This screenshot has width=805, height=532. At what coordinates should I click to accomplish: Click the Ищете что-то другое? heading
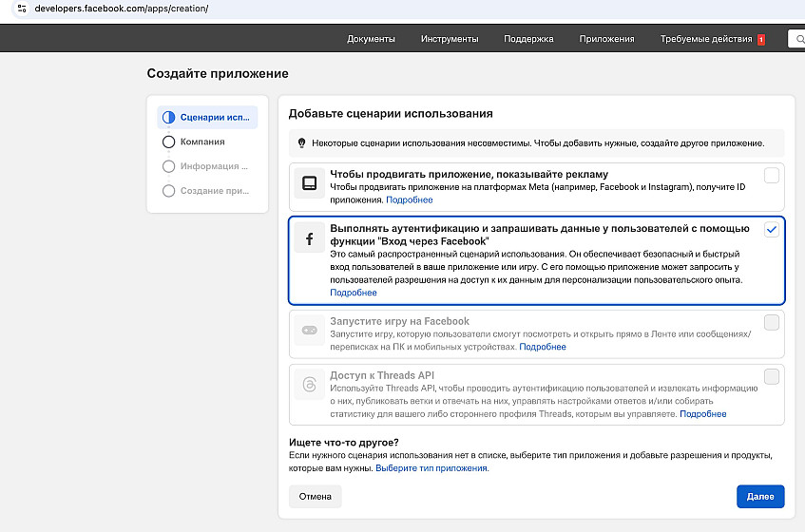pos(343,442)
